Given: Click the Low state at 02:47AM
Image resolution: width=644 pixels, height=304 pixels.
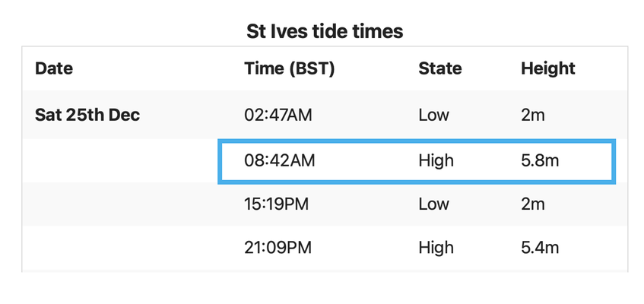Looking at the screenshot, I should [x=433, y=115].
